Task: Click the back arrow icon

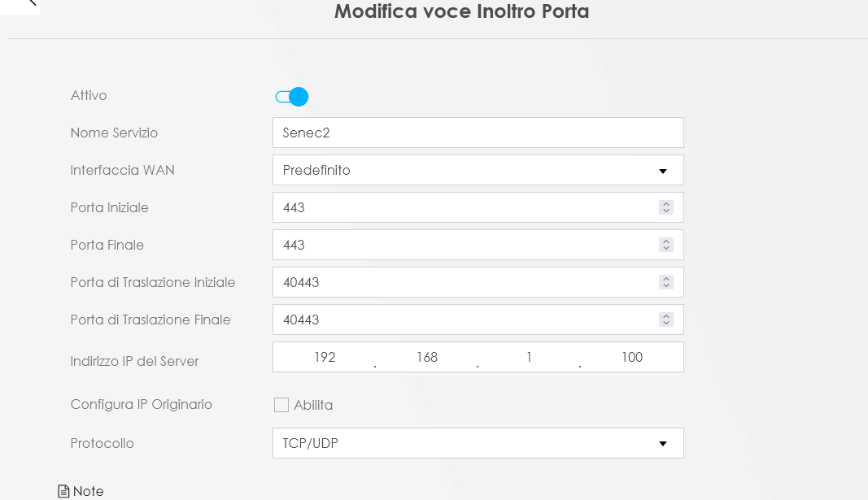Action: (x=32, y=2)
